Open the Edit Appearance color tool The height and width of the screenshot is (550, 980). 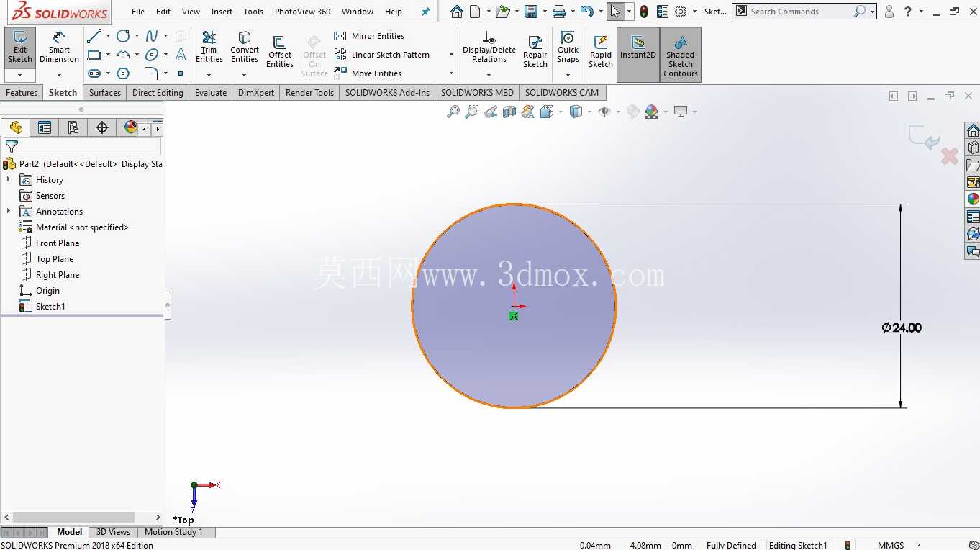tap(652, 112)
